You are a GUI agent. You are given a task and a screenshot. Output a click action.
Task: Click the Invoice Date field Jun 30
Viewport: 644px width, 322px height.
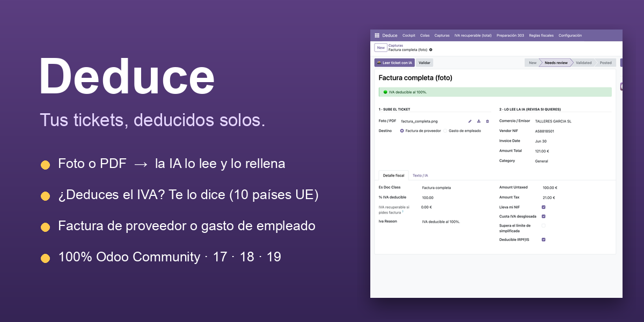[x=541, y=141]
